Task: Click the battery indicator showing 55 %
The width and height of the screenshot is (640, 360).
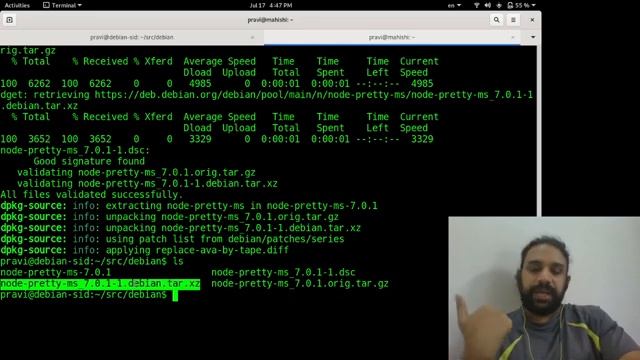Action: pos(518,5)
